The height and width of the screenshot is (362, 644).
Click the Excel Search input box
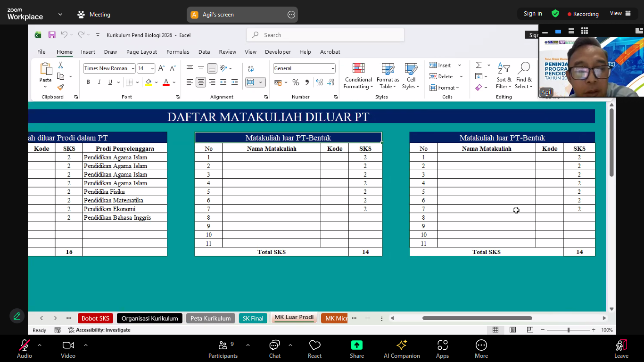pyautogui.click(x=325, y=35)
